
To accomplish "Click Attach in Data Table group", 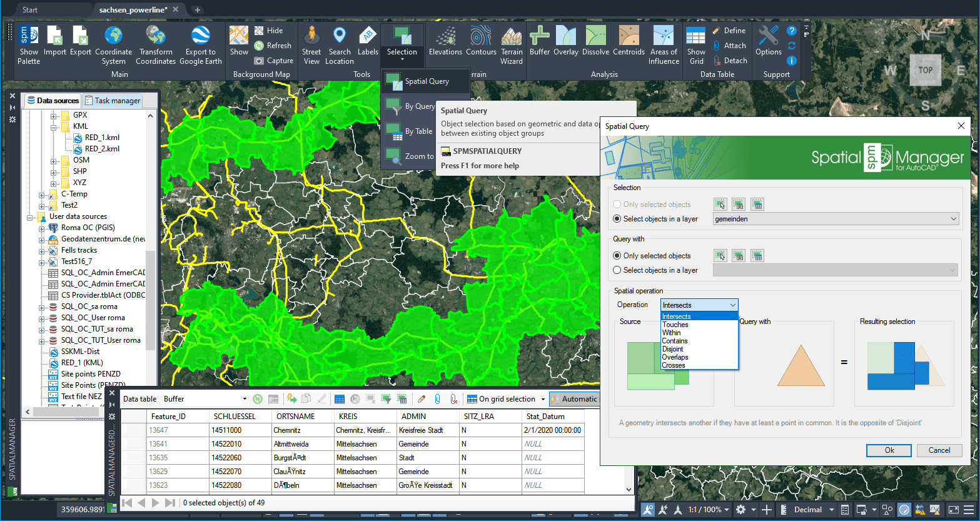I will tap(729, 46).
